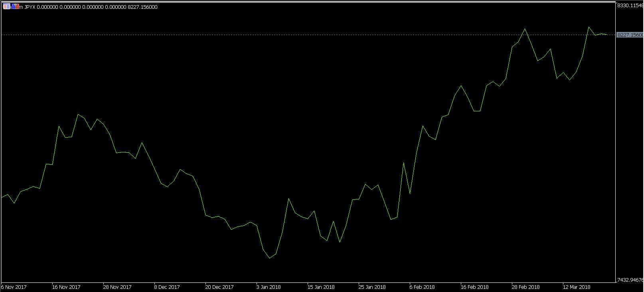Select the 28 Feb 2018 date marker

[526, 287]
